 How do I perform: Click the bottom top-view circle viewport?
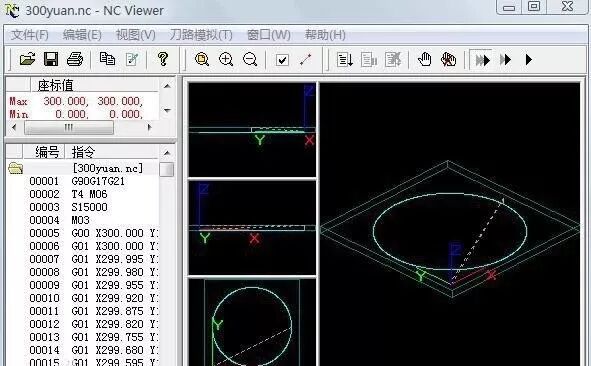pyautogui.click(x=252, y=322)
